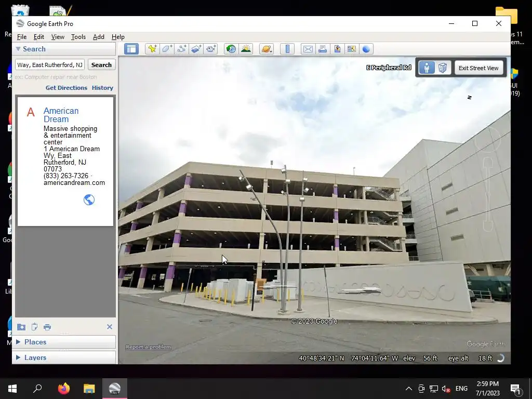Save image toolbar icon
The width and height of the screenshot is (532, 399).
tap(337, 49)
